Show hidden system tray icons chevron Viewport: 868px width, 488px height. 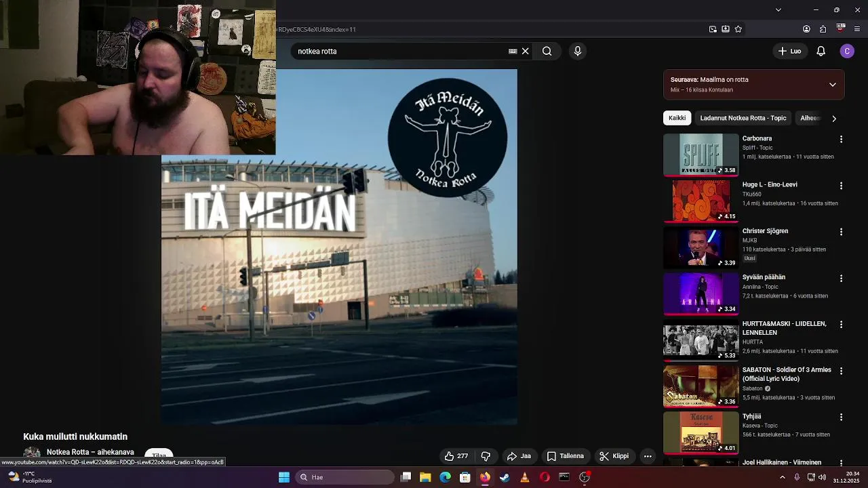pyautogui.click(x=782, y=477)
